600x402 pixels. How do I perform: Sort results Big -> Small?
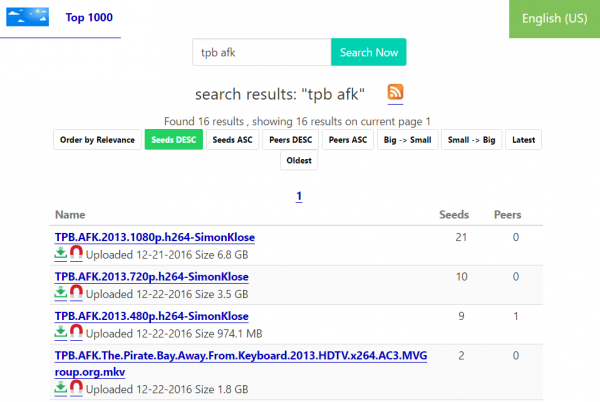click(408, 140)
